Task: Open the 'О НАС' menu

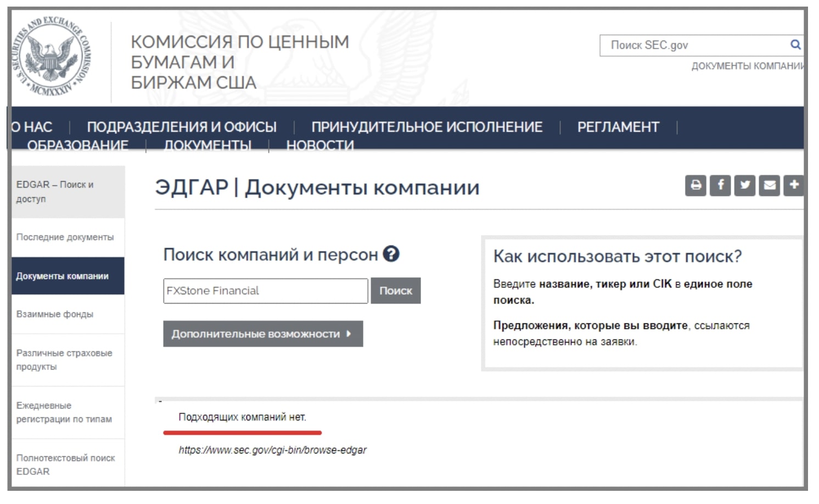Action: pyautogui.click(x=32, y=127)
